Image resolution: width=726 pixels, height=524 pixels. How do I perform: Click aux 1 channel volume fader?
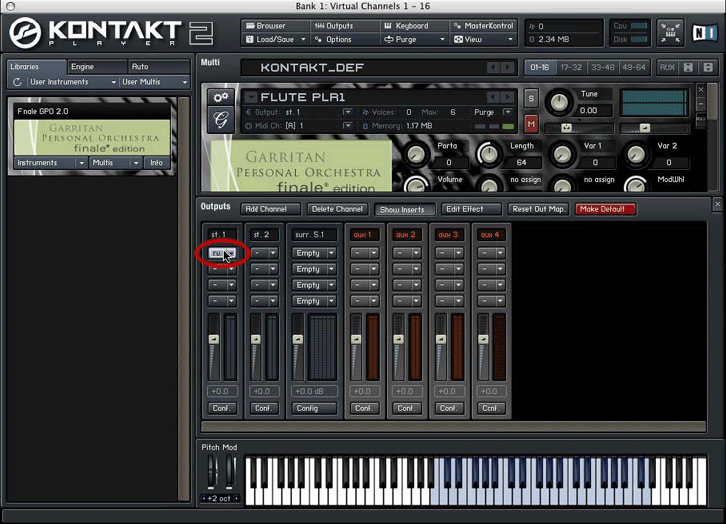356,339
